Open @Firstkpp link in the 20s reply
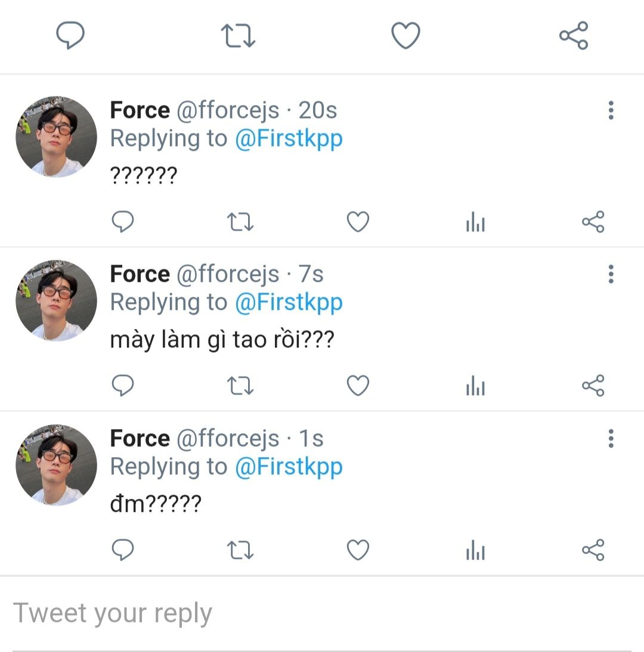 (289, 139)
